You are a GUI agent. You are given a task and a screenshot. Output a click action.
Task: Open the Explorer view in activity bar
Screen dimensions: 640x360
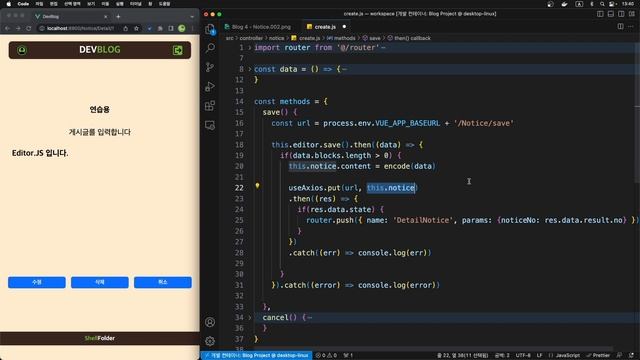[210, 29]
